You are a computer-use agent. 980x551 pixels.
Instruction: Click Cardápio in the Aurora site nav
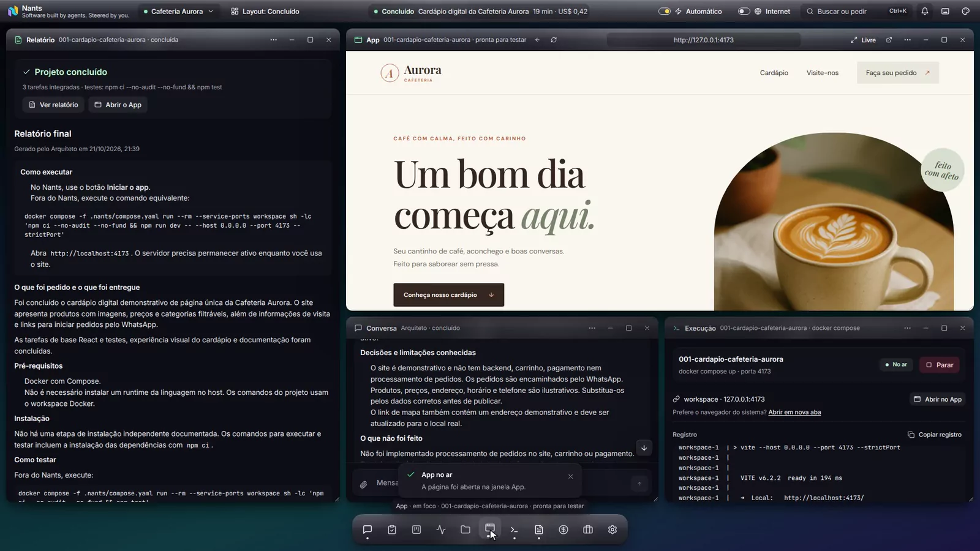point(774,73)
